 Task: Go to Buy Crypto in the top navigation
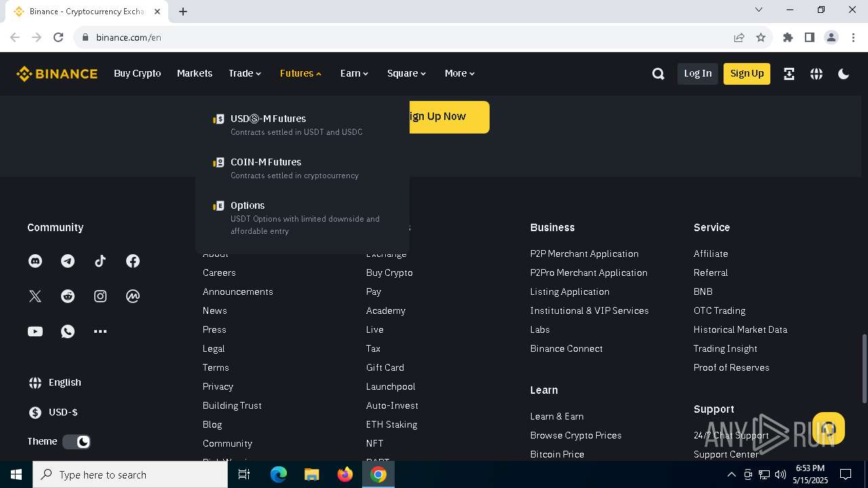[138, 73]
